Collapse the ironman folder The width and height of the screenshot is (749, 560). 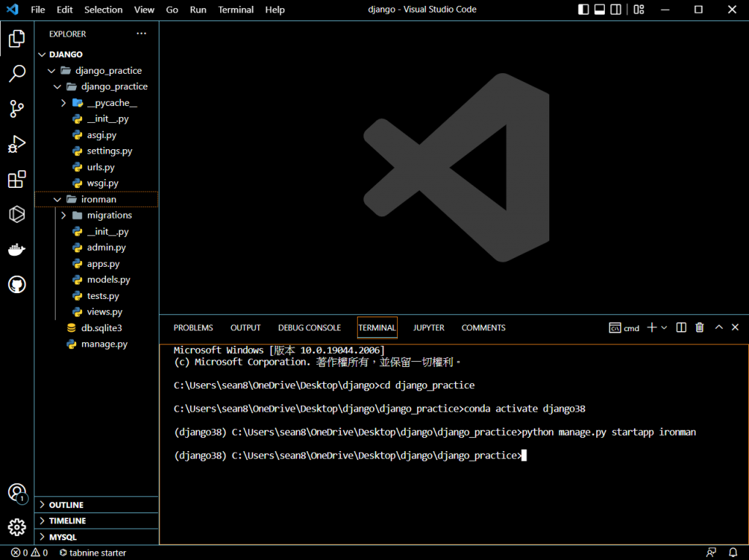[57, 199]
